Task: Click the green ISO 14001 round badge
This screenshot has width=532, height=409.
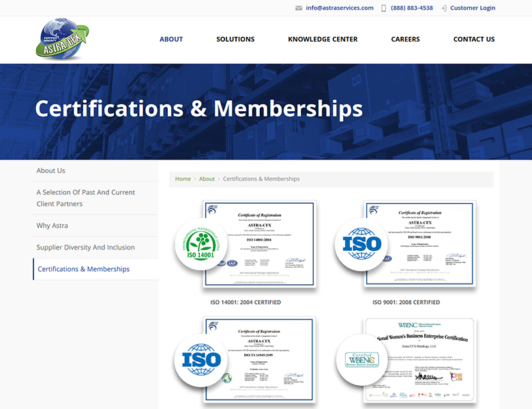Action: pos(201,244)
